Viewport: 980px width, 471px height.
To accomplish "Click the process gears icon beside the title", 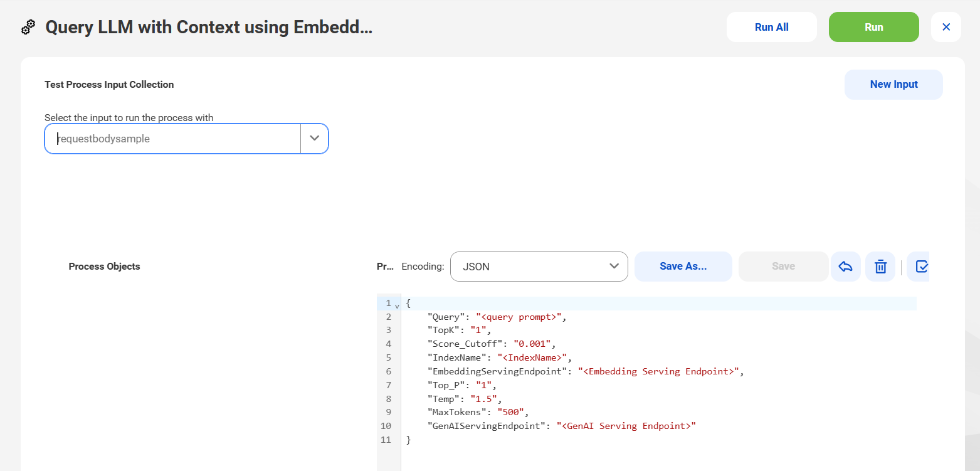I will pyautogui.click(x=28, y=27).
